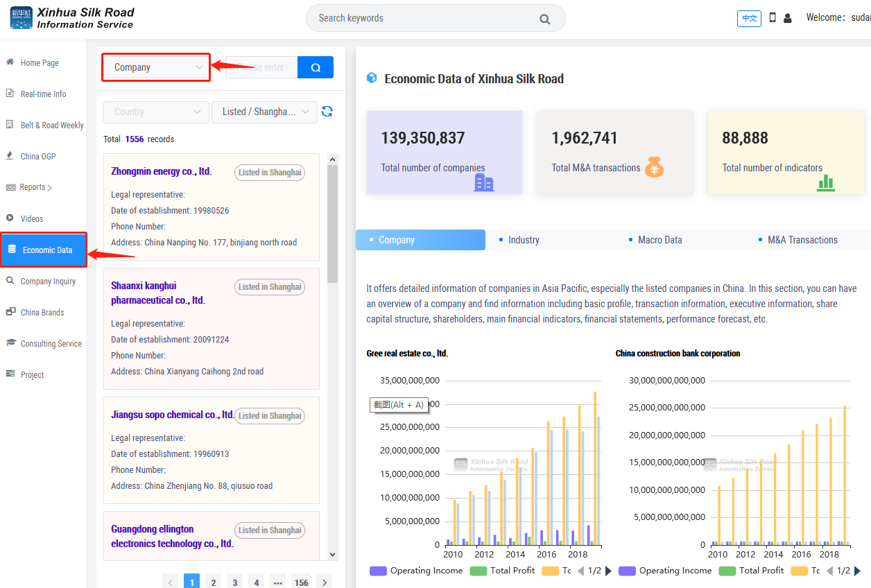Image resolution: width=871 pixels, height=588 pixels.
Task: Go to next legend page in construction bank chart
Action: (x=858, y=571)
